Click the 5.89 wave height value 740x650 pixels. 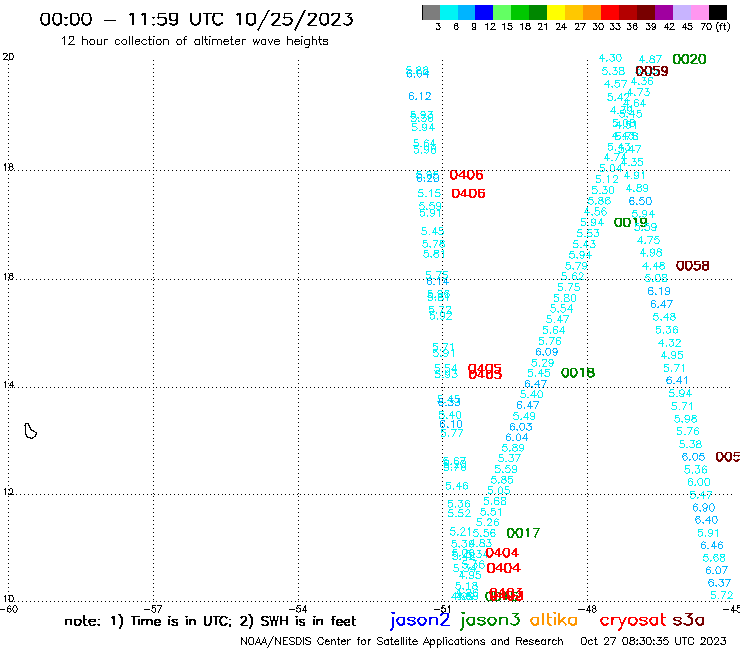point(513,448)
